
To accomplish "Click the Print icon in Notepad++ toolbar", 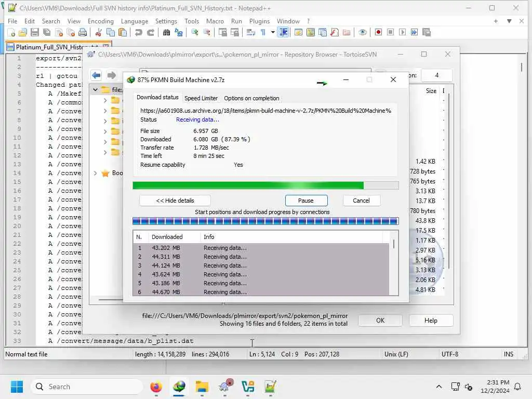I will [83, 33].
